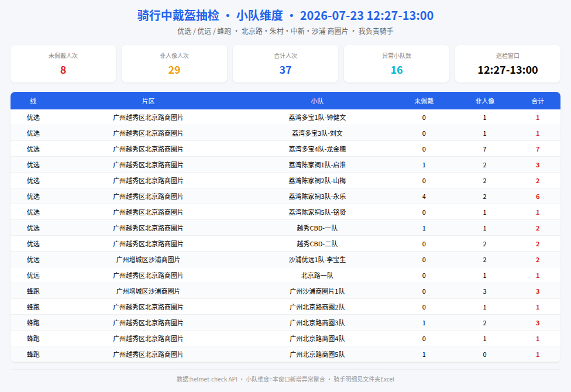This screenshot has height=392, width=571.
Task: Click the 非人像 column header
Action: pos(484,101)
